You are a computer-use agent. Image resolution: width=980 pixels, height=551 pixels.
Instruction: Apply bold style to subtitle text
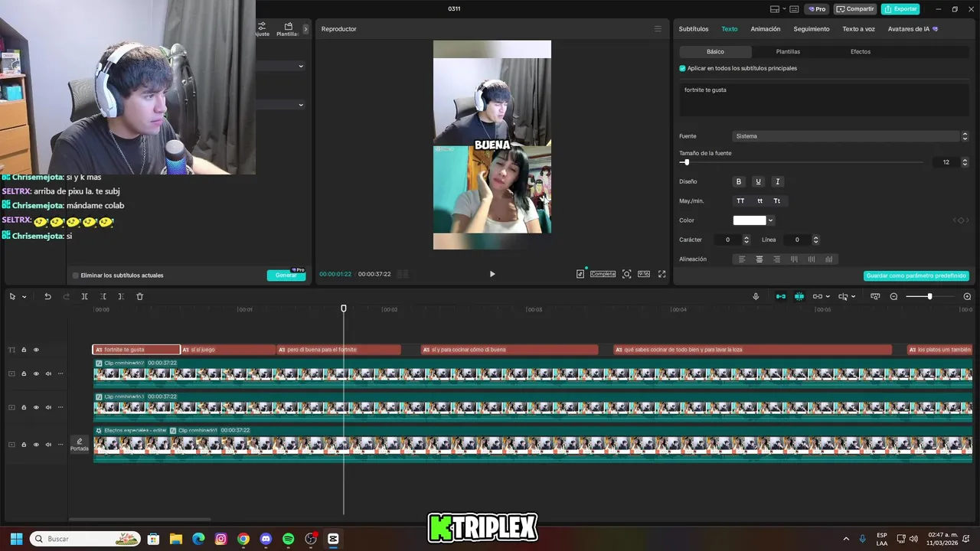(739, 181)
